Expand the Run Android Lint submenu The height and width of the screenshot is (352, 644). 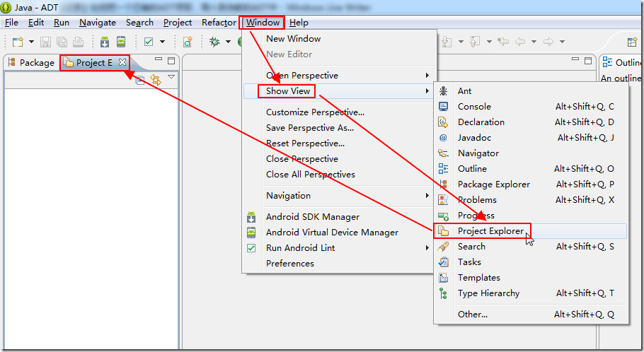tap(338, 248)
